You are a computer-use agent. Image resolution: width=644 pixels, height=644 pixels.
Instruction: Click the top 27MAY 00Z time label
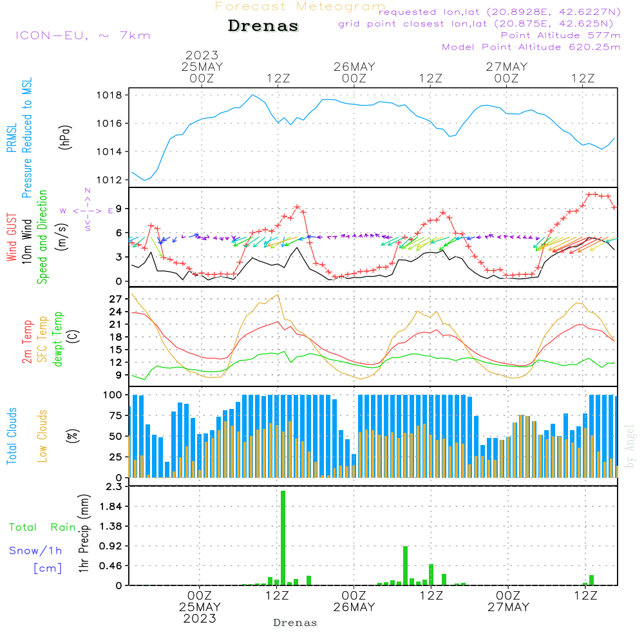tap(506, 73)
